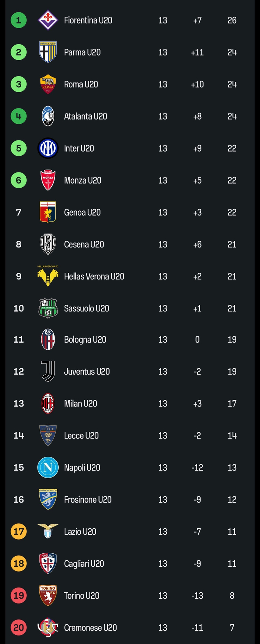
Task: Open Cesena U20 team page
Action: coord(84,244)
